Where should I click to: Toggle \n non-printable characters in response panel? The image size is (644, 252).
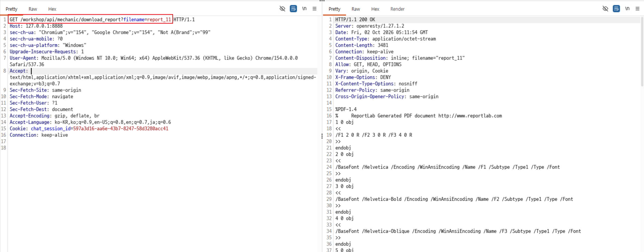[627, 9]
